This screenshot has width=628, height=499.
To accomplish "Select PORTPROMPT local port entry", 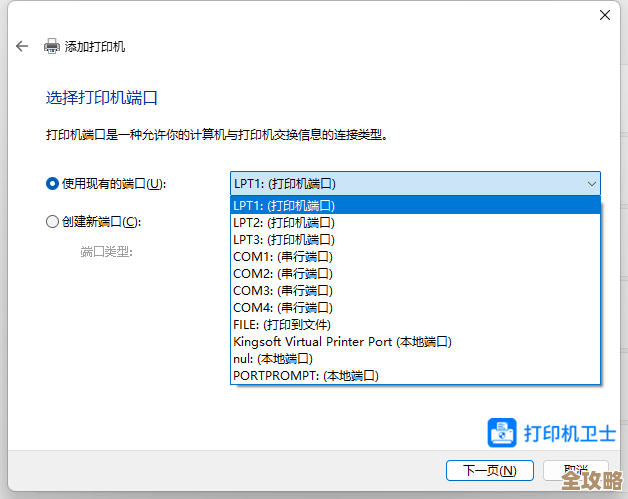I will [x=415, y=375].
